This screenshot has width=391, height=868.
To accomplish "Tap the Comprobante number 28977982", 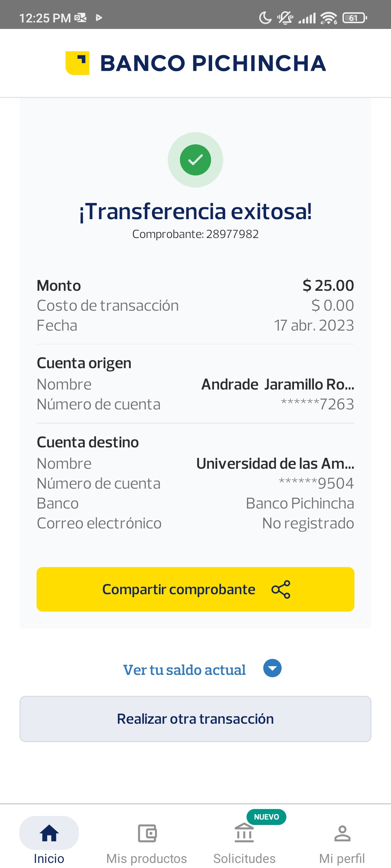I will 232,234.
